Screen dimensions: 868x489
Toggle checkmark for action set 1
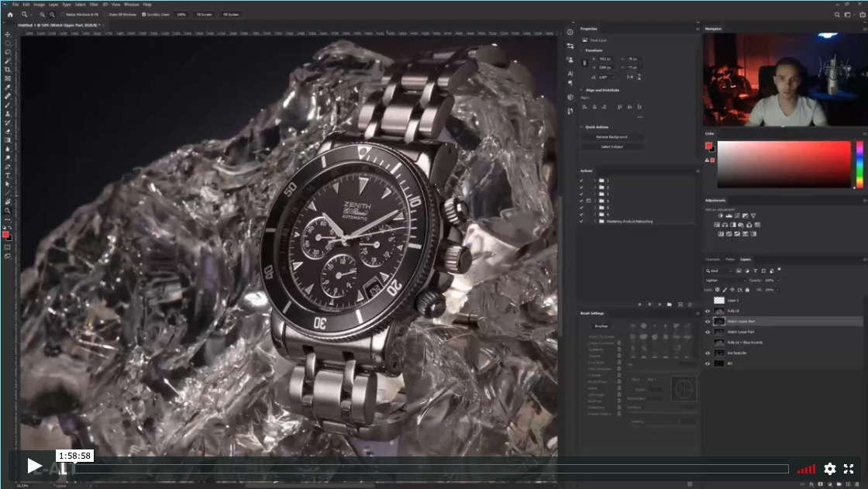coord(581,181)
